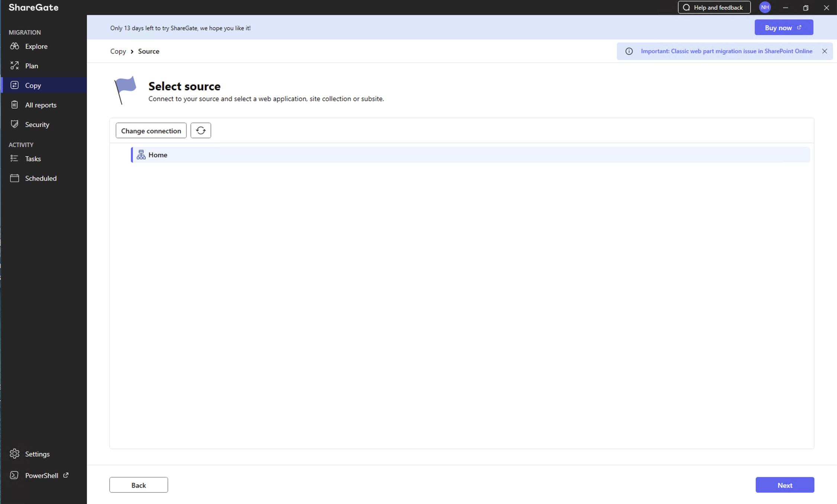The image size is (837, 504).
Task: Select the Copy sidebar item
Action: click(x=44, y=85)
